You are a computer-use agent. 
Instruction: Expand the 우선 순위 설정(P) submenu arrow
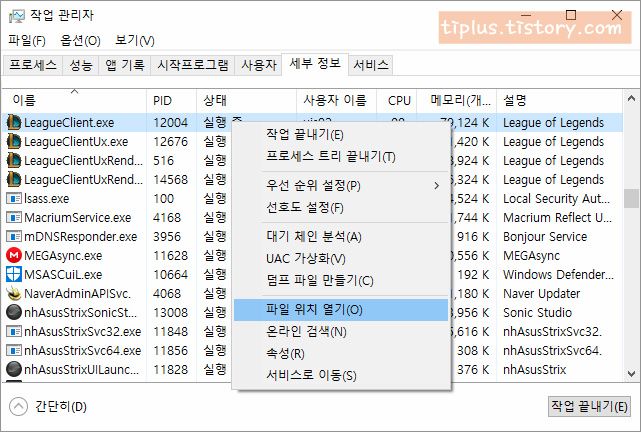(437, 186)
